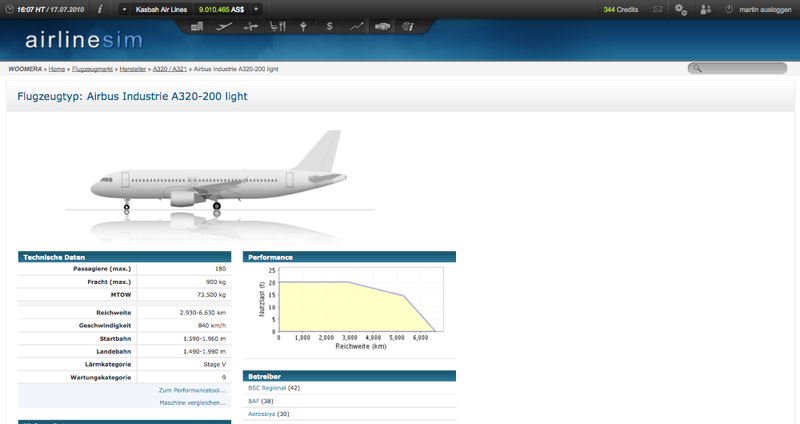
Task: Open the company buildings menu icon
Action: [x=197, y=27]
